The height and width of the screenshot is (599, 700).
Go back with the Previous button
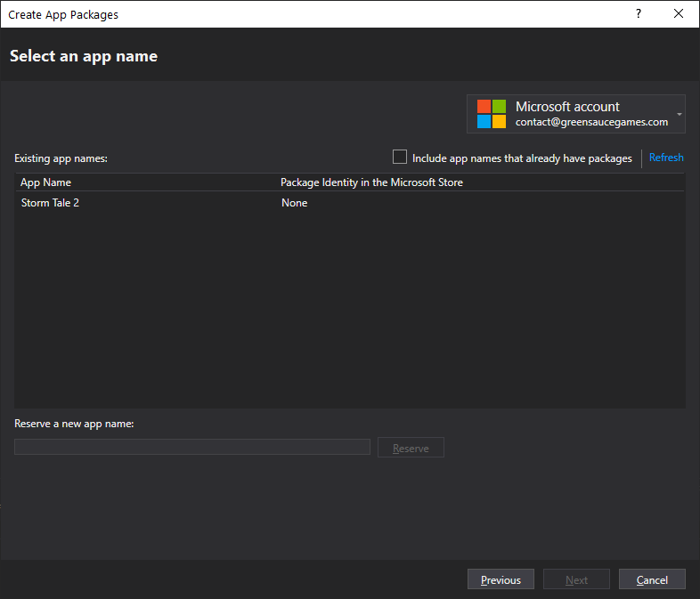[x=501, y=579]
